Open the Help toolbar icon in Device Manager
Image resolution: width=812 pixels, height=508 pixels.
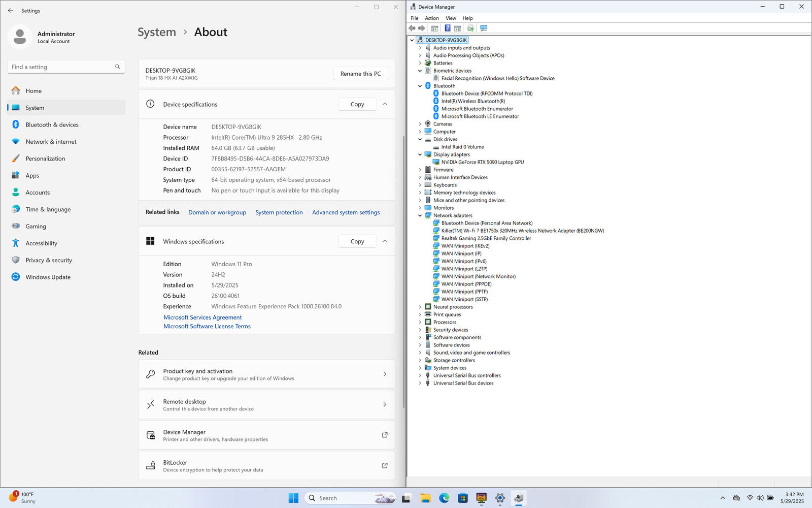pos(447,28)
